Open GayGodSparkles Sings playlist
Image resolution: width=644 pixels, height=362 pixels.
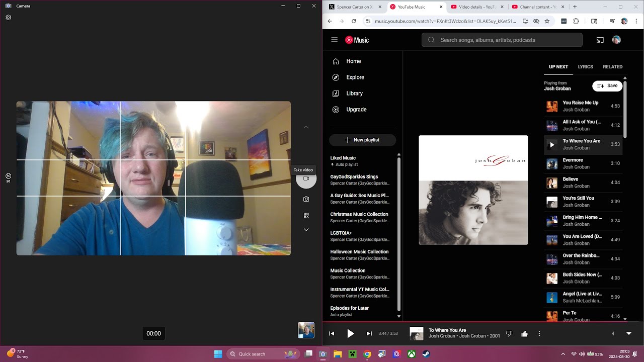click(361, 180)
